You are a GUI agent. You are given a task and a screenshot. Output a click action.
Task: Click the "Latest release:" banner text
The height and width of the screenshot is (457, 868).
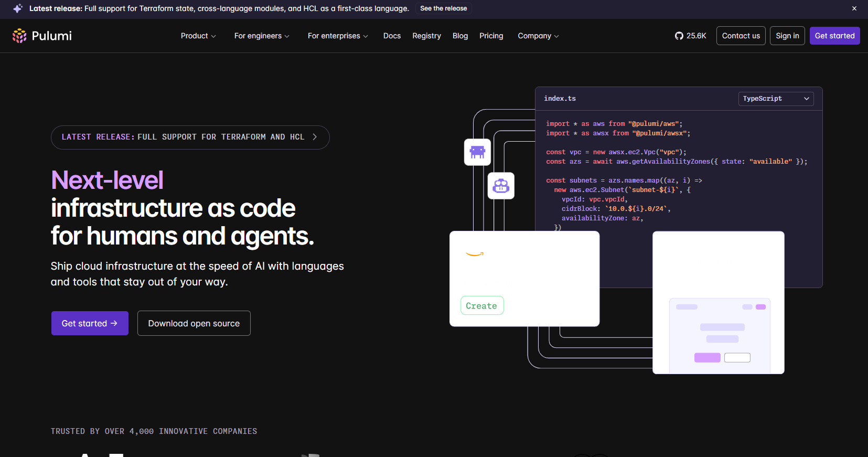point(56,8)
